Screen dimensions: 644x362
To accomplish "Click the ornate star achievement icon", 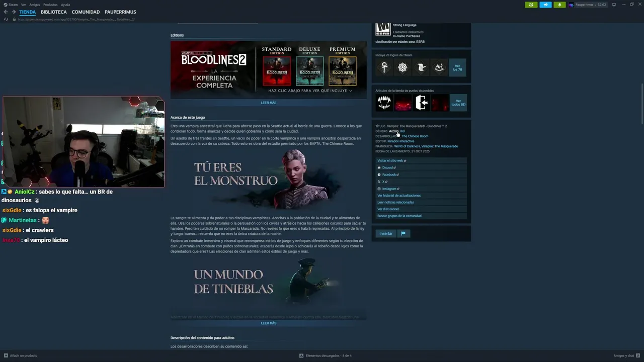I will point(403,67).
